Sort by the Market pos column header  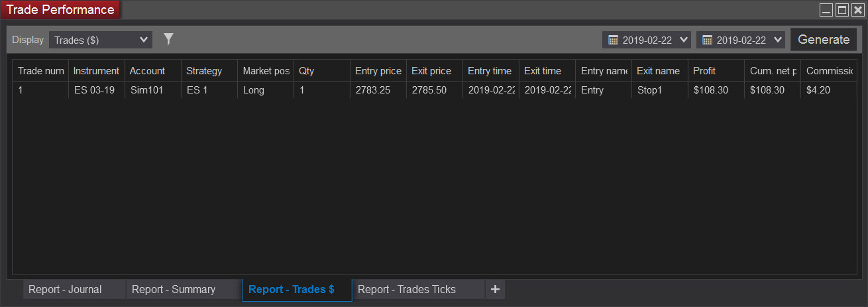(x=266, y=71)
